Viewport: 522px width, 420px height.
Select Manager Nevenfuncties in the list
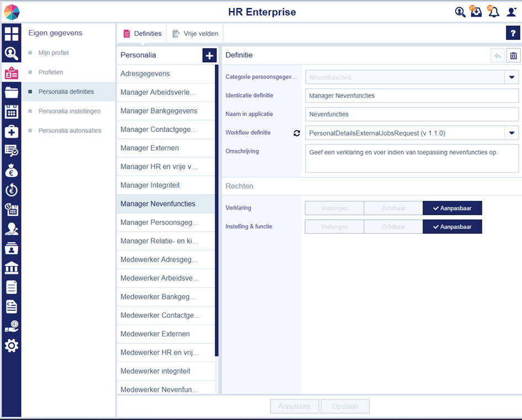166,204
